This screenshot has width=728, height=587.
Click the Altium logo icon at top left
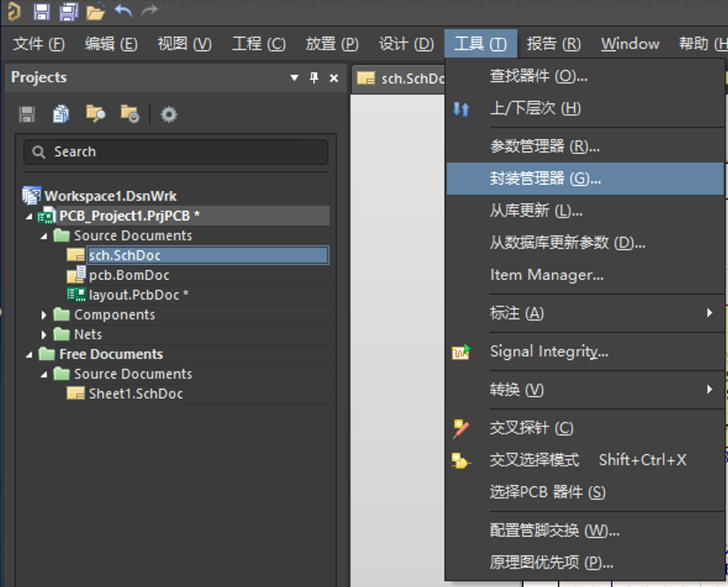[14, 11]
